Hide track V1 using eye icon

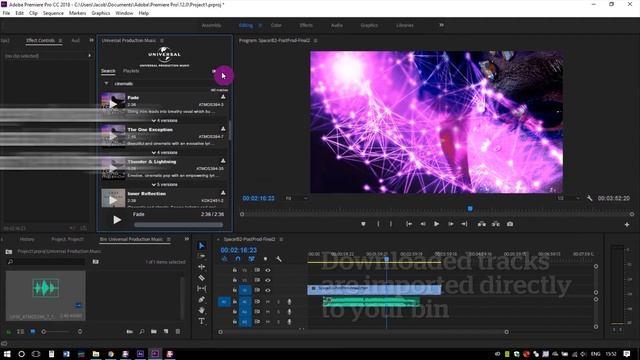click(268, 290)
